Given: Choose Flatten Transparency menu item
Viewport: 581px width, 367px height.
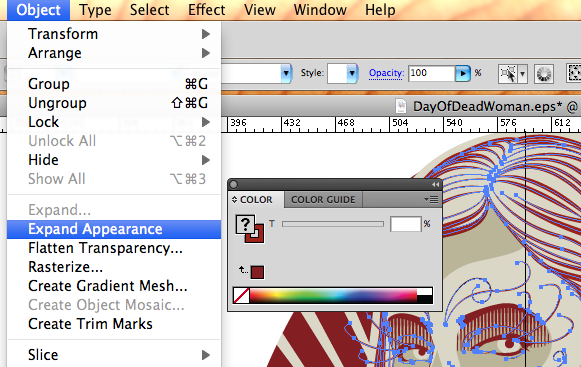Looking at the screenshot, I should point(114,248).
